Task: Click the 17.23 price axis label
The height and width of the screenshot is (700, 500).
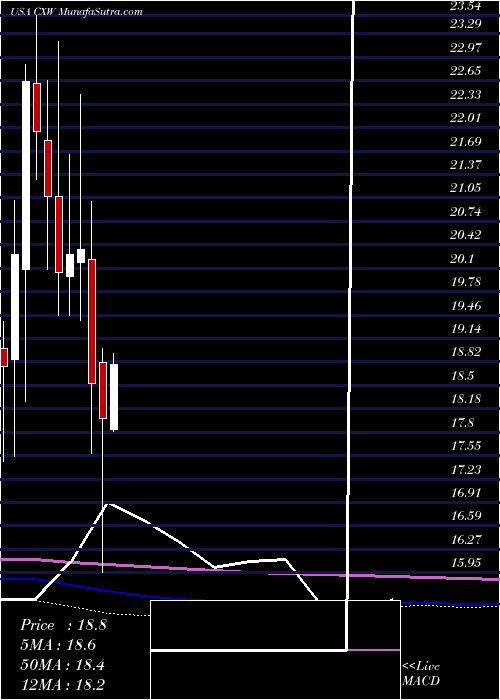Action: pos(465,469)
